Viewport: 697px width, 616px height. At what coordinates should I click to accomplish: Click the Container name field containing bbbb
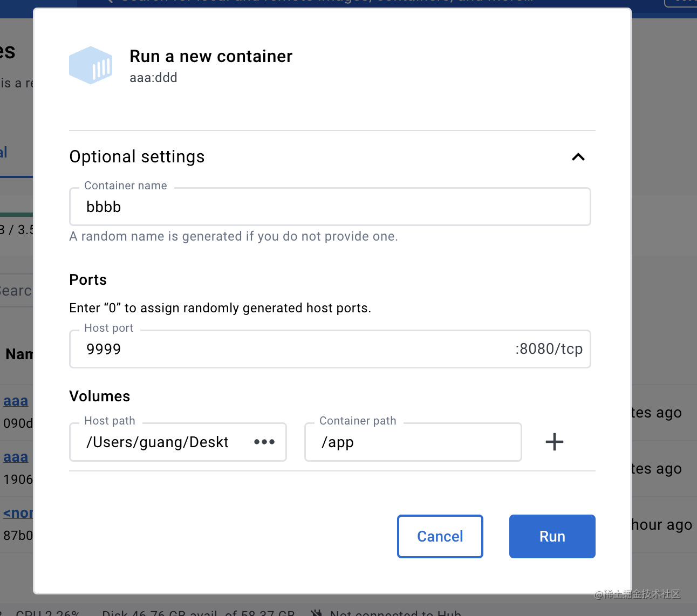pyautogui.click(x=329, y=207)
